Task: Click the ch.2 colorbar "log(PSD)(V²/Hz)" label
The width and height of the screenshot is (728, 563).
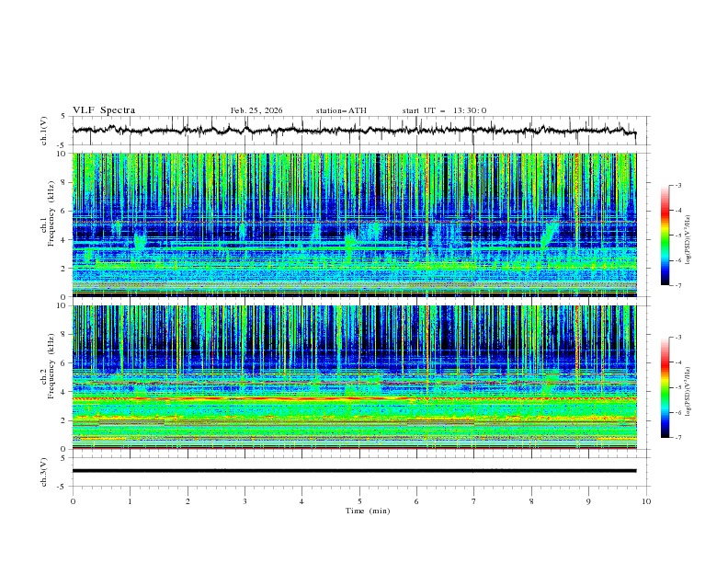Action: click(688, 391)
